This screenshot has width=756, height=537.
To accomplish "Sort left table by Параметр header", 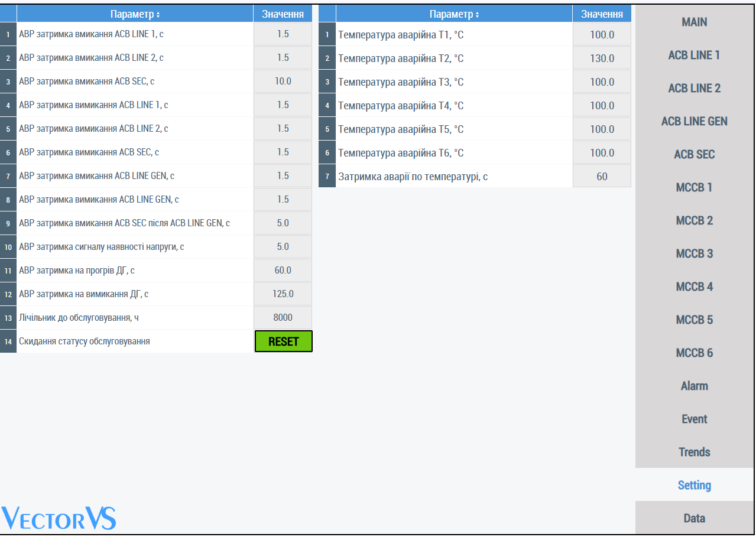I will point(135,14).
